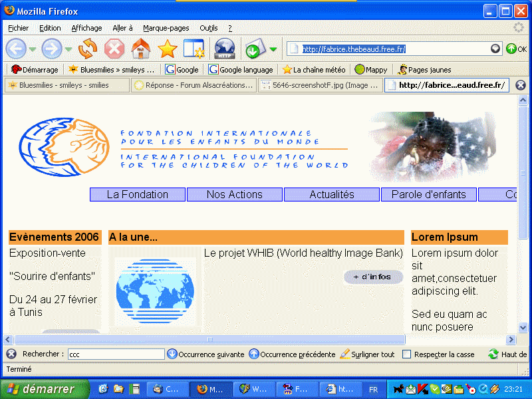This screenshot has height=399, width=532.
Task: Open the Mappy bookmark
Action: click(371, 70)
